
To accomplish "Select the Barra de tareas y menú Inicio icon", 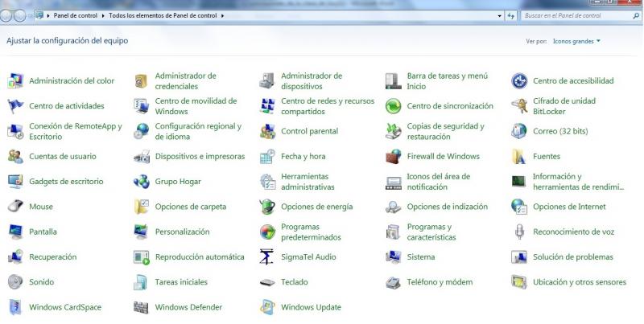I will (393, 80).
